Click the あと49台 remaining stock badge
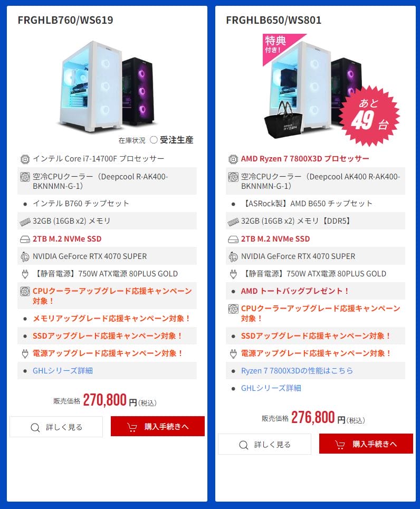This screenshot has height=509, width=420. [370, 115]
